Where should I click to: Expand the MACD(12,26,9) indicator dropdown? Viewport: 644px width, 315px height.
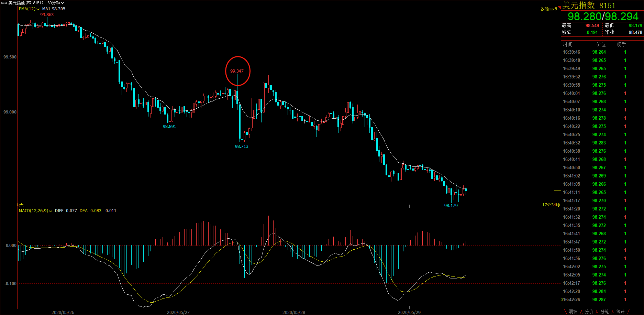[35, 211]
